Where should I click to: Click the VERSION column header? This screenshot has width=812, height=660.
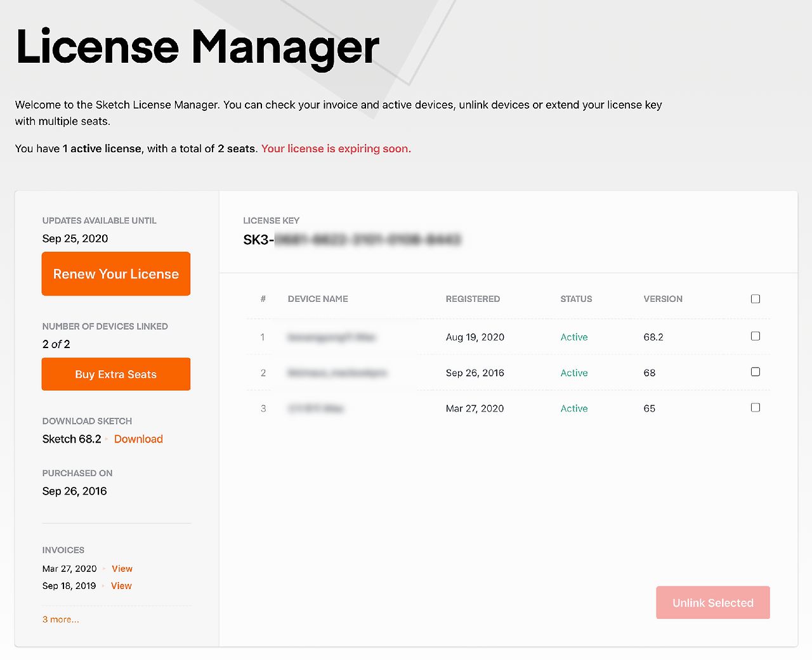pos(663,299)
